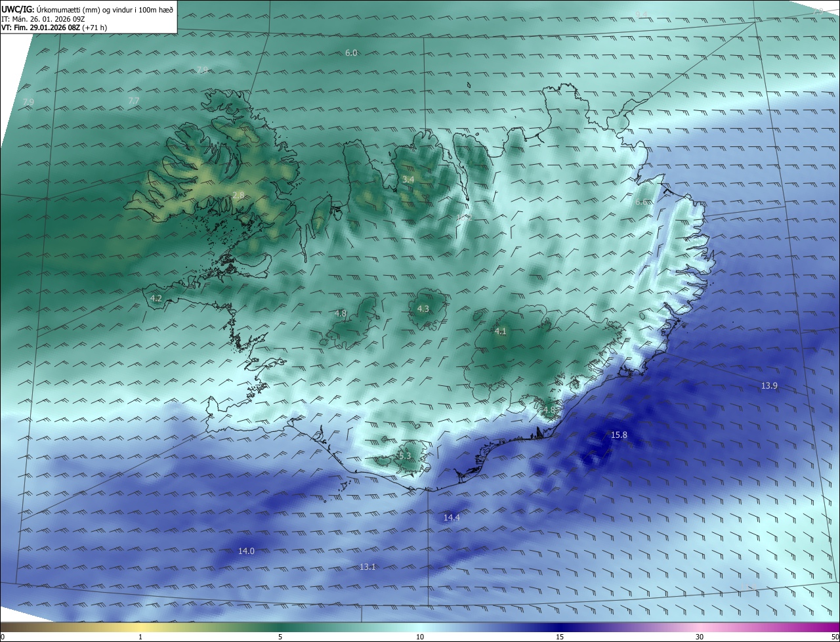Click the precipitation color scale bar
This screenshot has height=642, width=840.
tap(420, 628)
